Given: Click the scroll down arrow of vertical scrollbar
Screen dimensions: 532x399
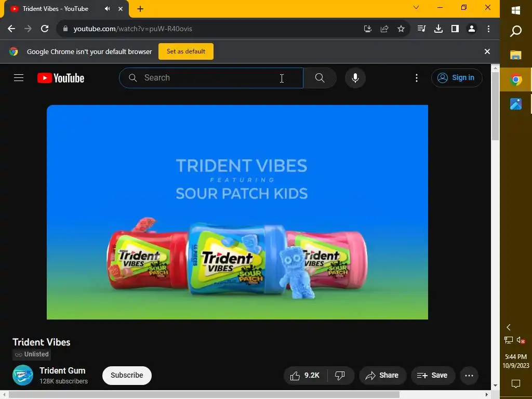Looking at the screenshot, I should point(495,385).
